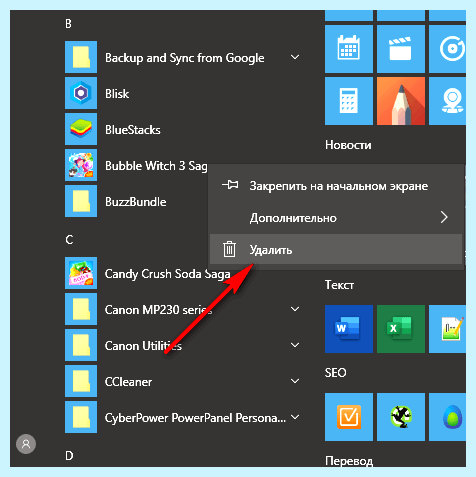The height and width of the screenshot is (477, 476).
Task: Open Bubble Witch 3 Saga game icon
Action: (81, 165)
